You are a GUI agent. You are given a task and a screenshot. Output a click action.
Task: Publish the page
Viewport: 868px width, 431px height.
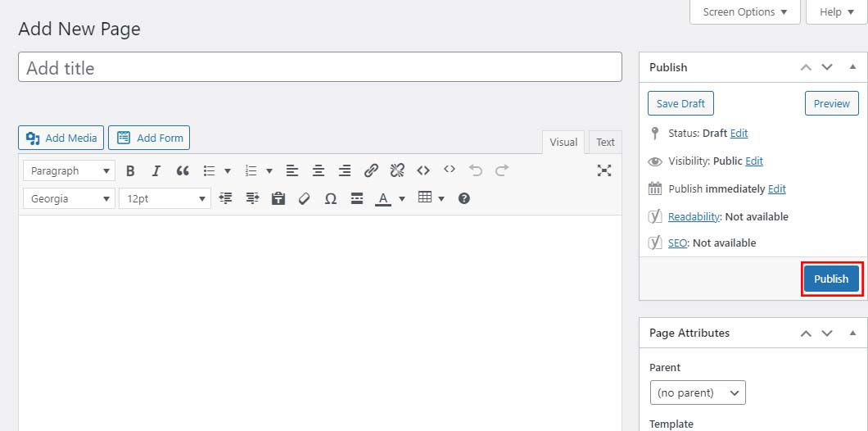point(831,279)
